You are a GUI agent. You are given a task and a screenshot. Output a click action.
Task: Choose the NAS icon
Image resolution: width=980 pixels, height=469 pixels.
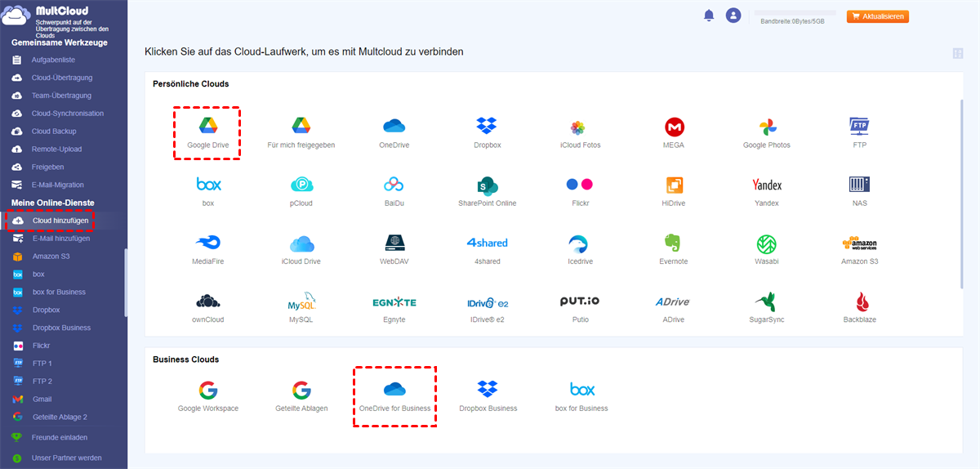click(x=859, y=184)
